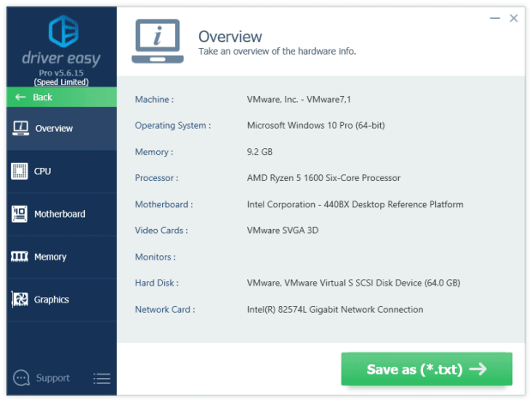Click the CPU chip icon
532x402 pixels.
coord(20,171)
